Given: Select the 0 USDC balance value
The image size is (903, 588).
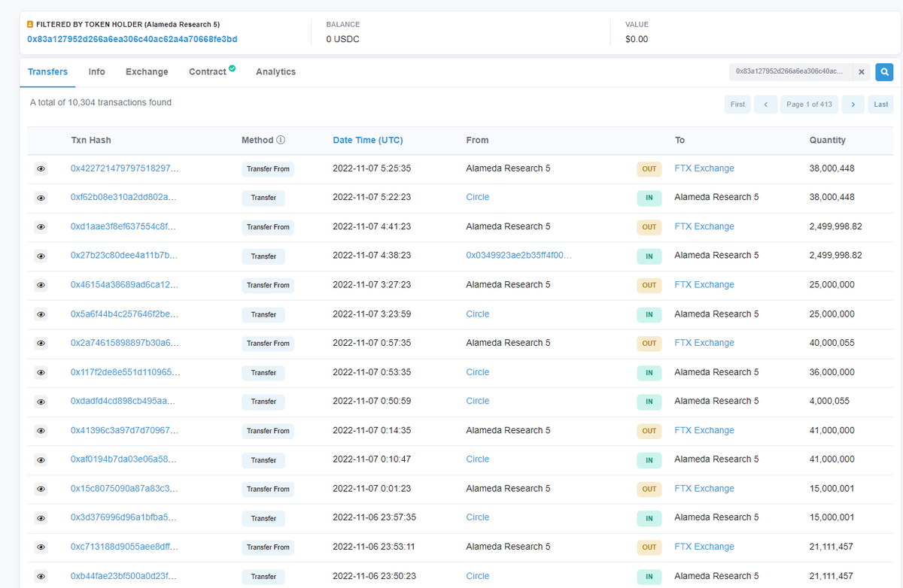Looking at the screenshot, I should (x=342, y=39).
